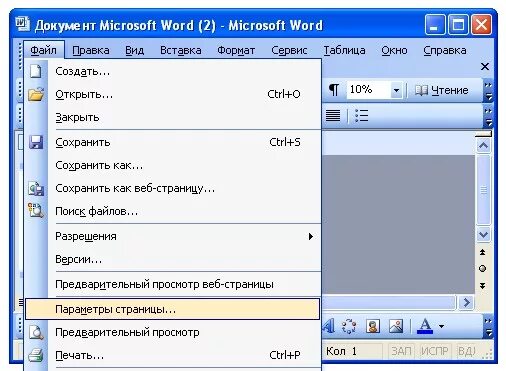Select Предварительный просмотр menu entry
The width and height of the screenshot is (506, 371).
173,332
